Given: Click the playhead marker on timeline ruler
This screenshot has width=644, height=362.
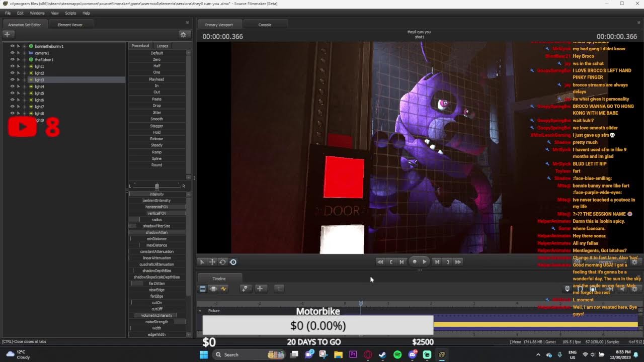Looking at the screenshot, I should (x=361, y=303).
